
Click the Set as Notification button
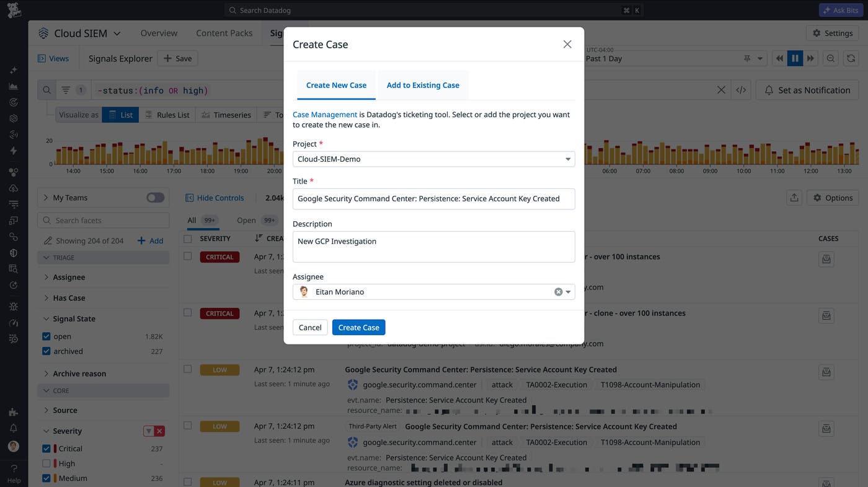(807, 90)
